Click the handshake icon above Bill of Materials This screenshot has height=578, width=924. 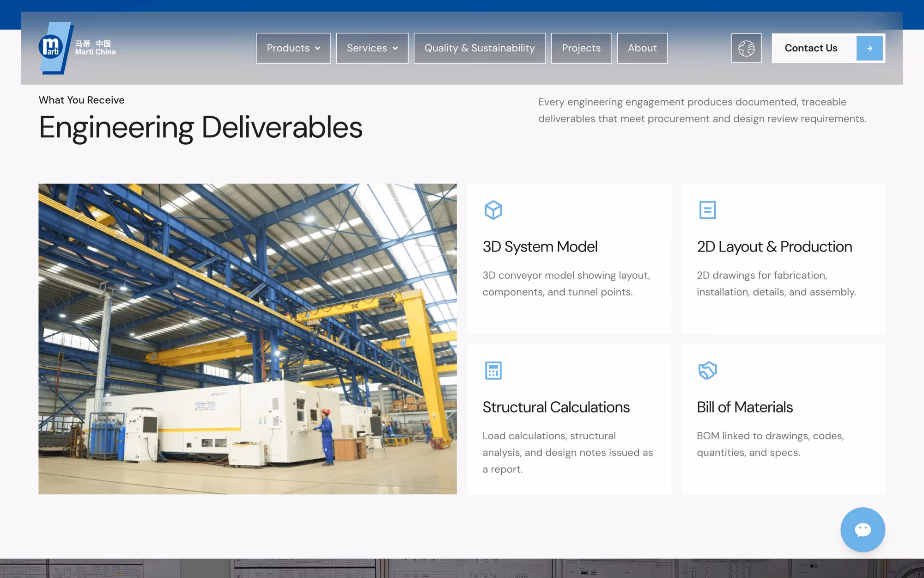pyautogui.click(x=707, y=370)
